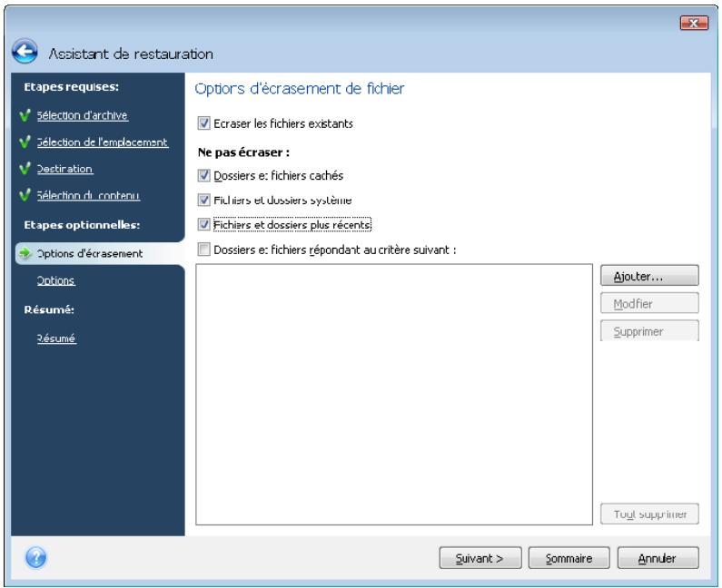The height and width of the screenshot is (588, 722).
Task: Proceed with the Suivant > button
Action: click(x=480, y=558)
